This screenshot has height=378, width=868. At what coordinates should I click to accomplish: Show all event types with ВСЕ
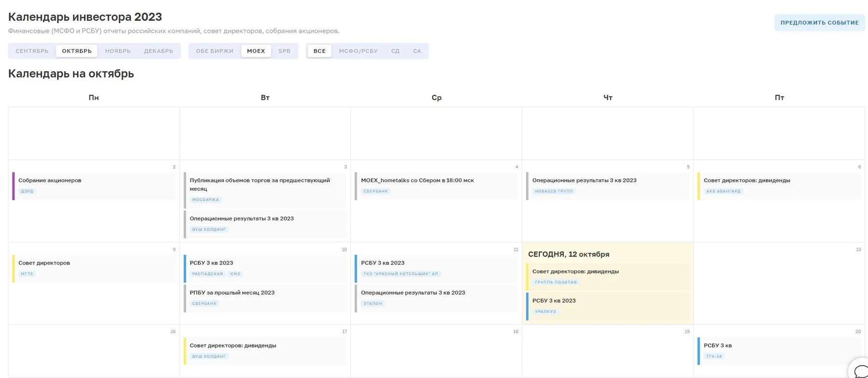(320, 51)
